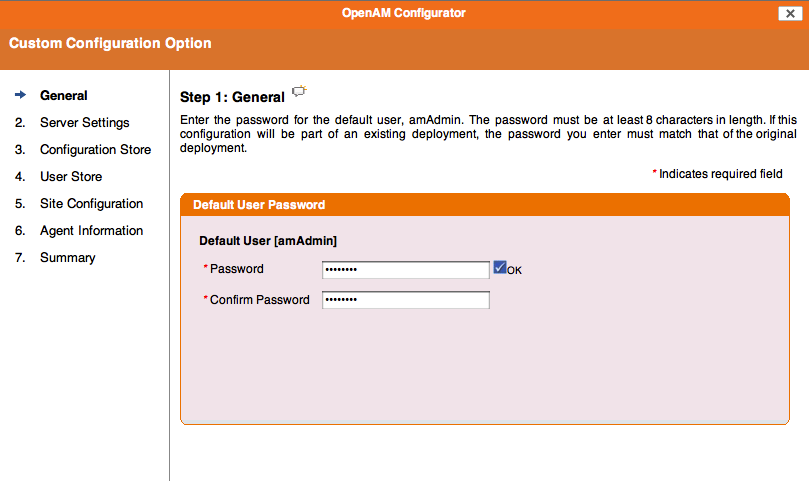Focus the Confirm Password input field

click(406, 300)
